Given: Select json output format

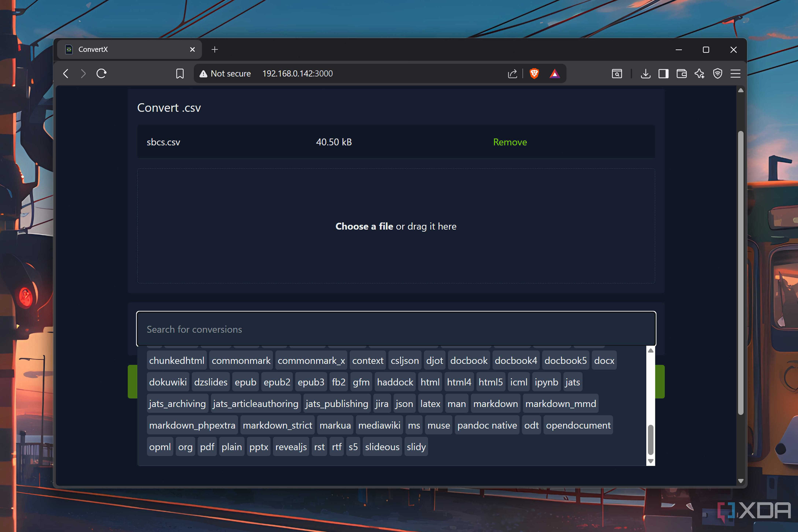Looking at the screenshot, I should 404,404.
